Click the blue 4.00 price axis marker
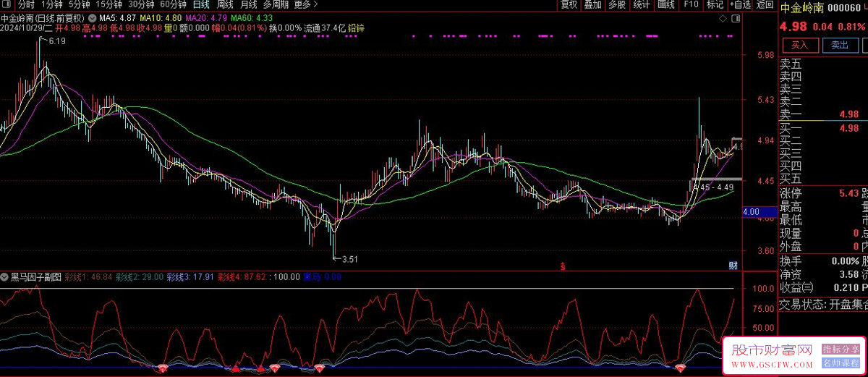 [756, 212]
